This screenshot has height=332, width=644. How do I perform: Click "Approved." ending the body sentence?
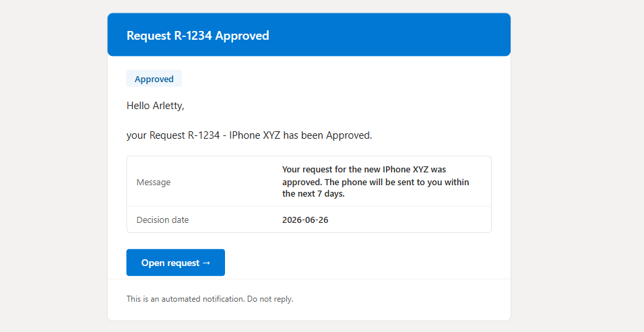[349, 135]
